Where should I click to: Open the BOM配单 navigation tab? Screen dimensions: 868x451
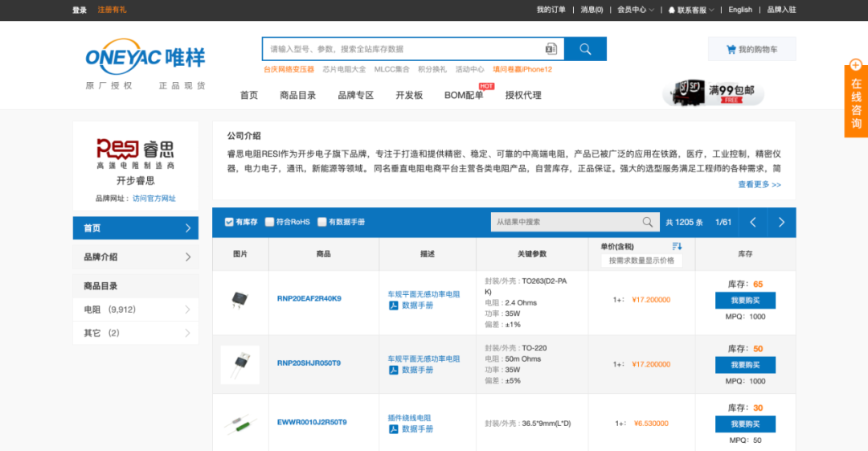(x=464, y=96)
